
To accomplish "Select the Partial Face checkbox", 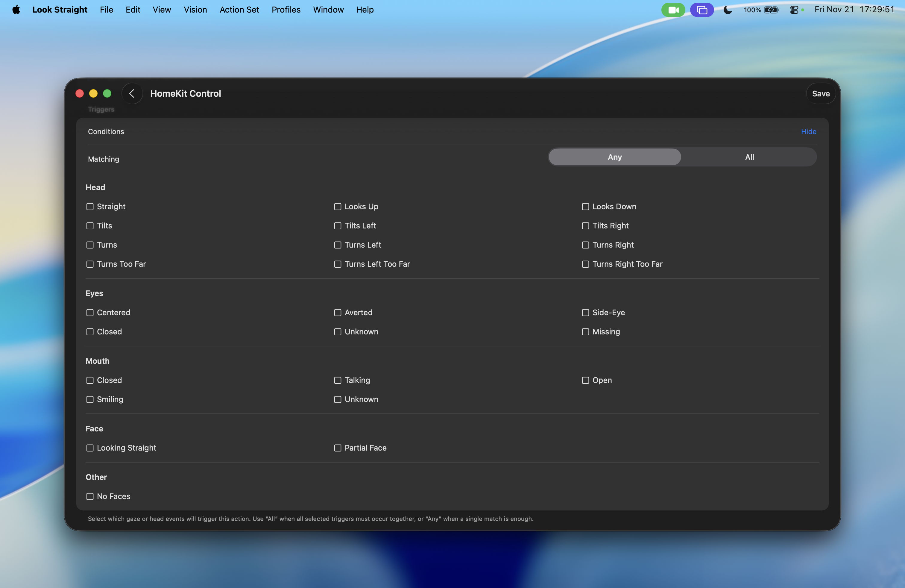I will (x=338, y=448).
